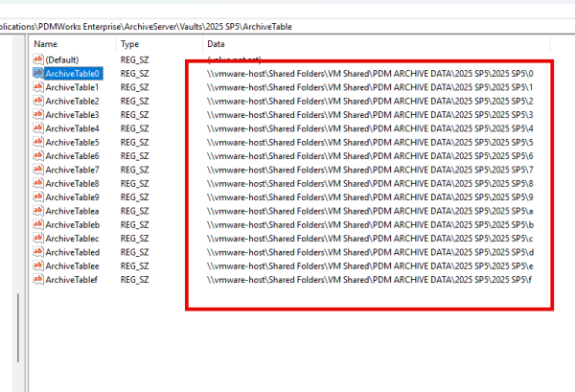Click the data path ending in 2025 SP5\f
575x392 pixels.
tap(370, 280)
